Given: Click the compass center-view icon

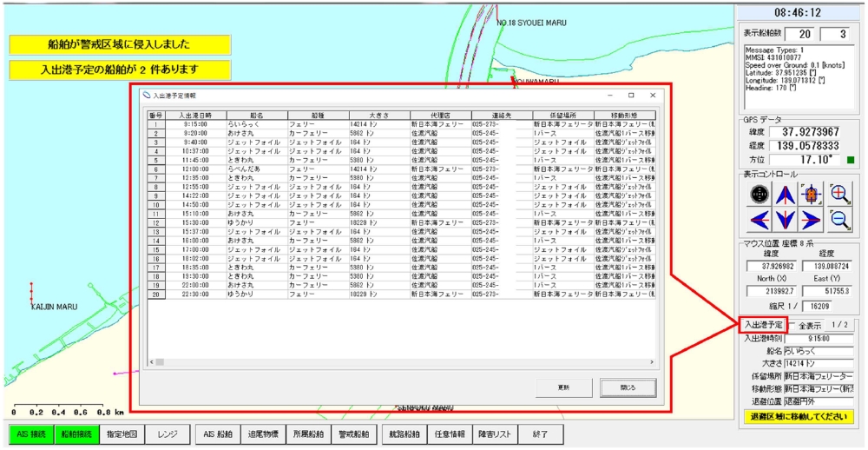Looking at the screenshot, I should point(760,195).
